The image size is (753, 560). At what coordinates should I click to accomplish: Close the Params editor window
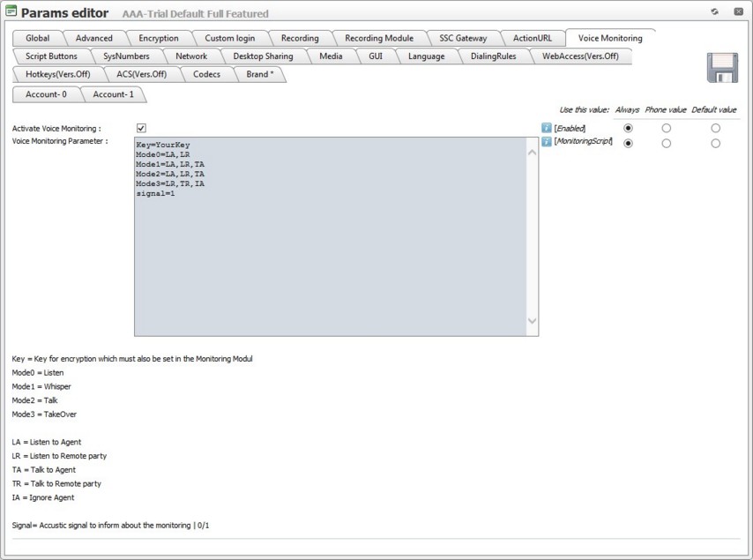pyautogui.click(x=738, y=12)
